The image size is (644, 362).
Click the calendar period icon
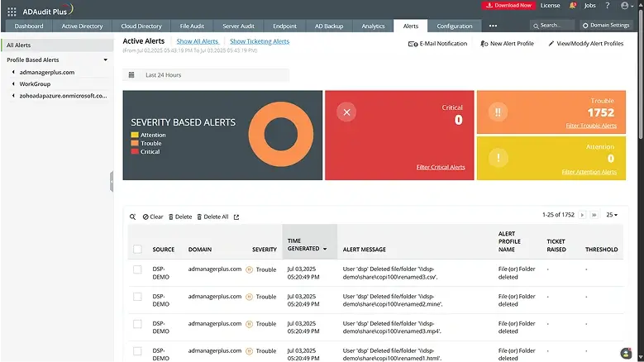pyautogui.click(x=131, y=75)
